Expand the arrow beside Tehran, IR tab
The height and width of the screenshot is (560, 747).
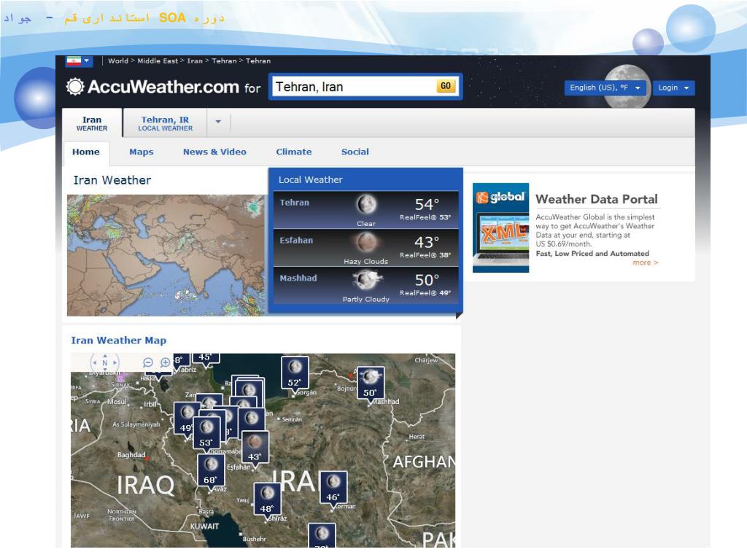click(x=218, y=122)
